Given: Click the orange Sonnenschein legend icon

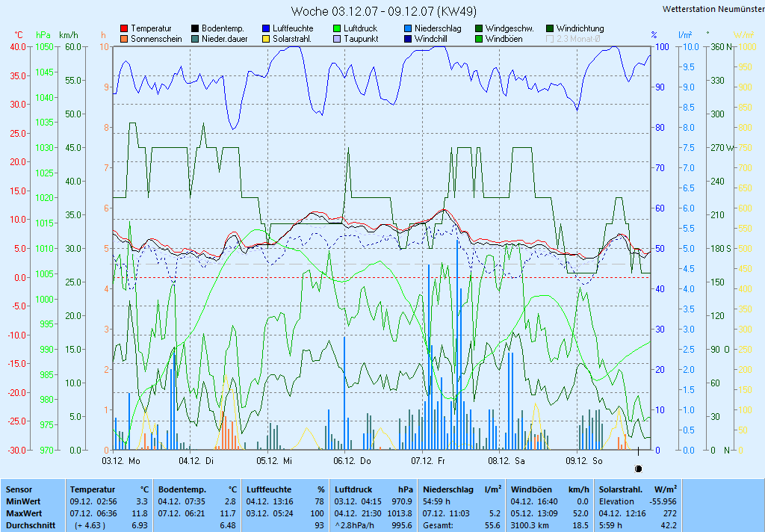Looking at the screenshot, I should (x=124, y=39).
